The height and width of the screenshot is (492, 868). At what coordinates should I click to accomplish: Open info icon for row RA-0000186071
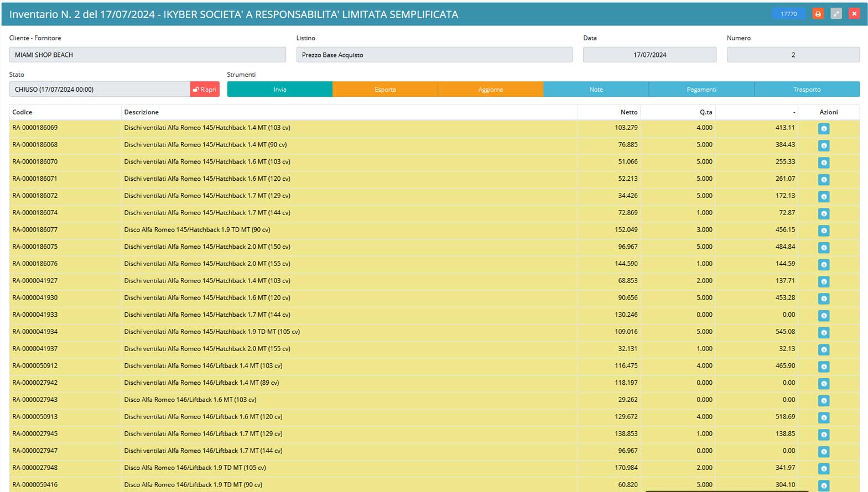824,180
